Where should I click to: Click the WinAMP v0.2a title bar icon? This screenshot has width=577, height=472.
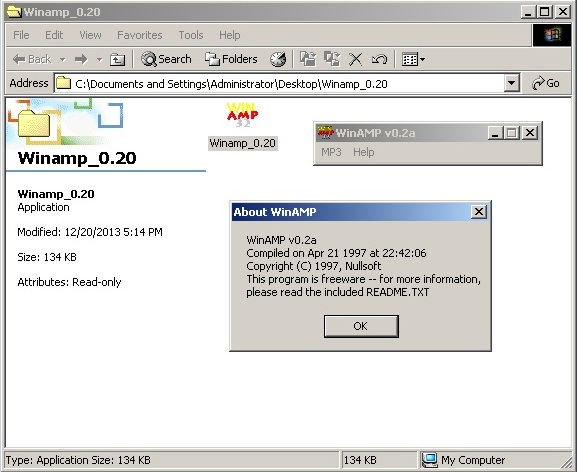[x=325, y=132]
